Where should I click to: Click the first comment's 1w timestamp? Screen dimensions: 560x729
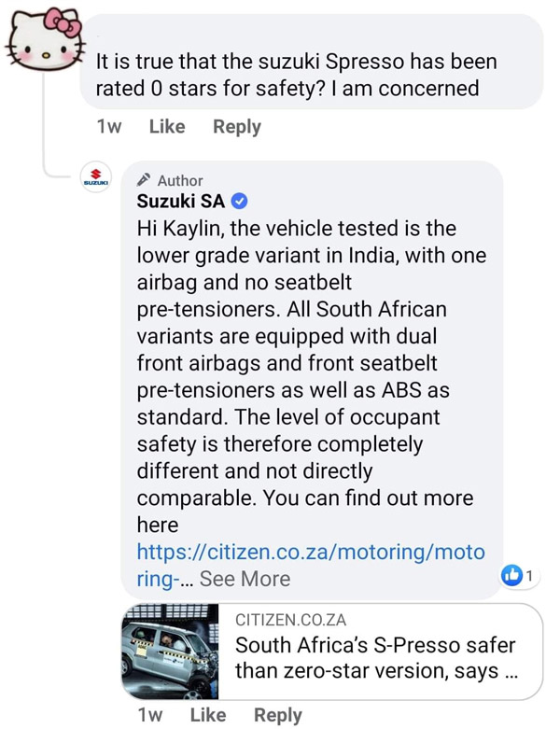click(x=109, y=127)
